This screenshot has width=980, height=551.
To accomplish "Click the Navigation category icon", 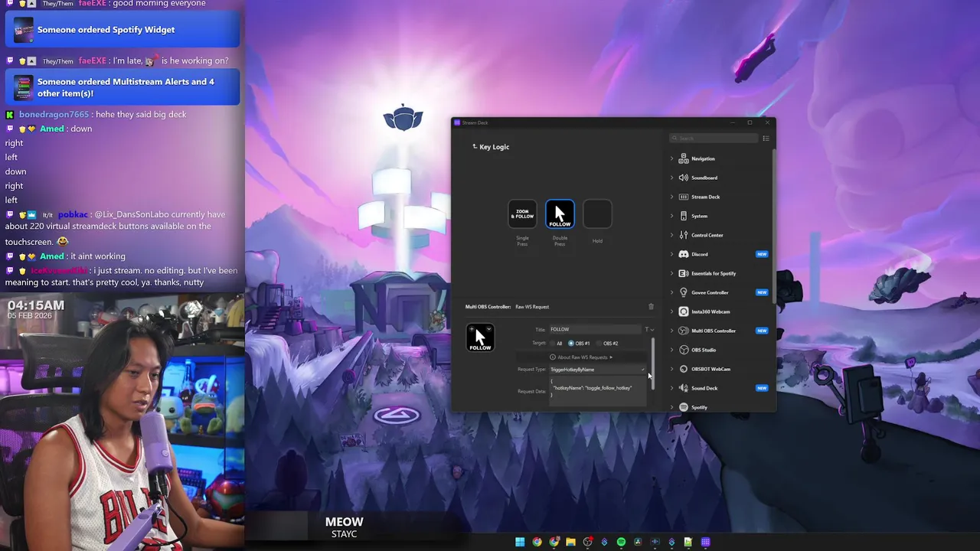I will [684, 158].
